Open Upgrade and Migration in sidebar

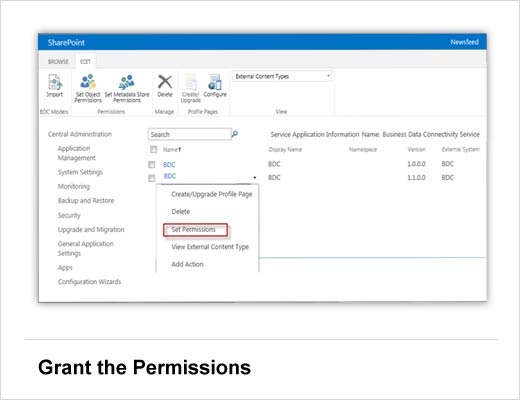[x=91, y=230]
